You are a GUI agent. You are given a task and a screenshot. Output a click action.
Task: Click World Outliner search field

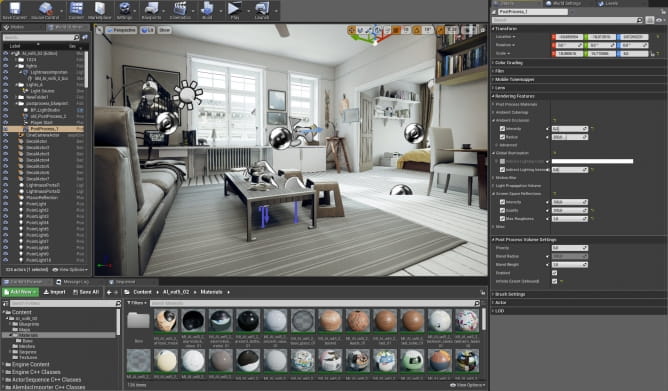40,37
